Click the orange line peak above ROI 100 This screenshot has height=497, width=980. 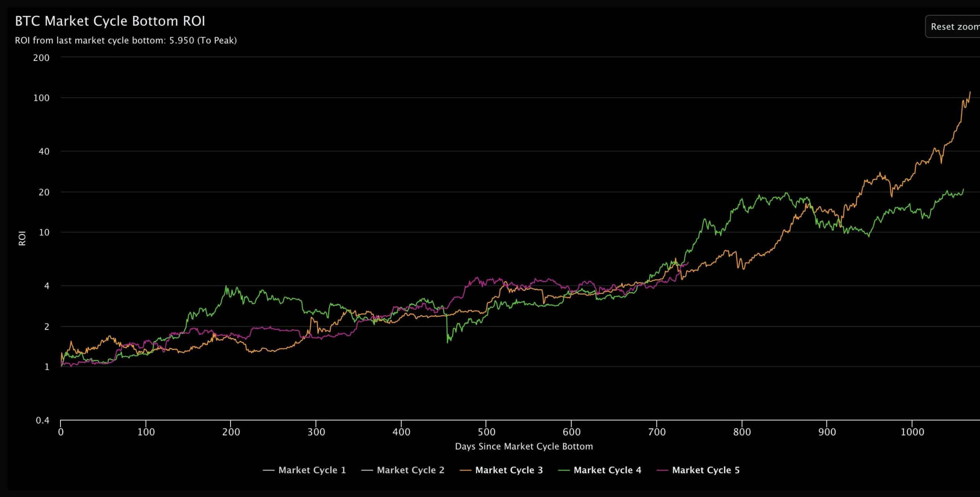coord(970,92)
